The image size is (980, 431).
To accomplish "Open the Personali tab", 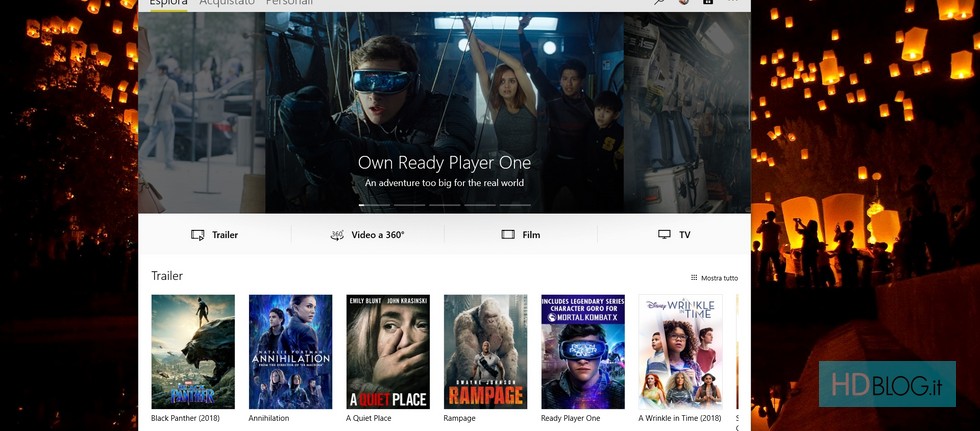I will point(289,3).
